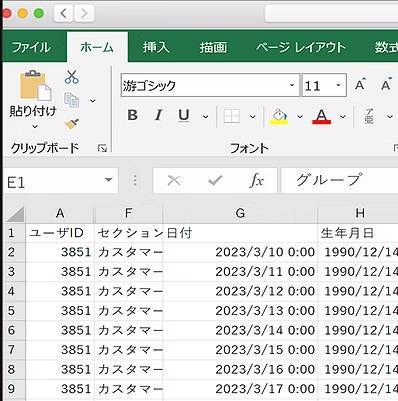Select column A header
The height and width of the screenshot is (401, 398).
[x=60, y=213]
